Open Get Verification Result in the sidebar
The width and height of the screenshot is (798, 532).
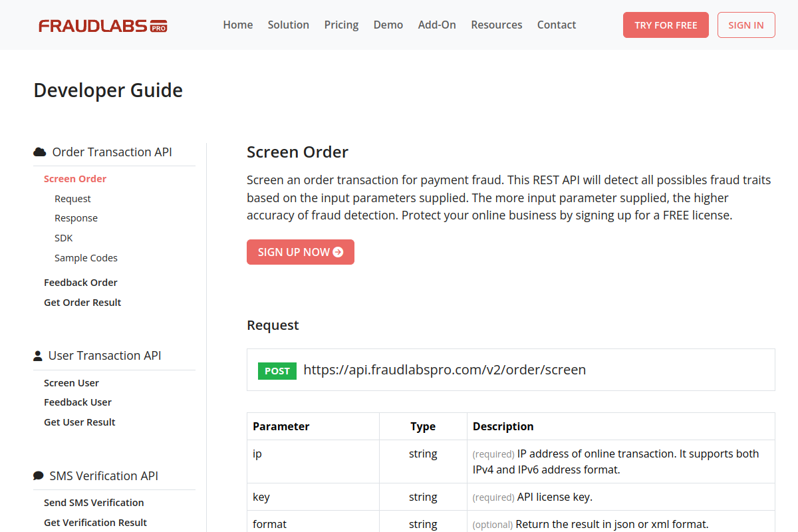[95, 523]
